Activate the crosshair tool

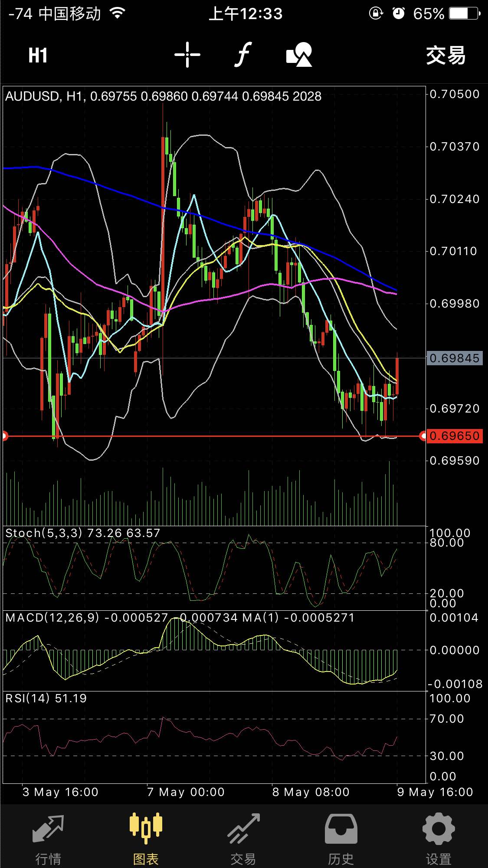(187, 55)
